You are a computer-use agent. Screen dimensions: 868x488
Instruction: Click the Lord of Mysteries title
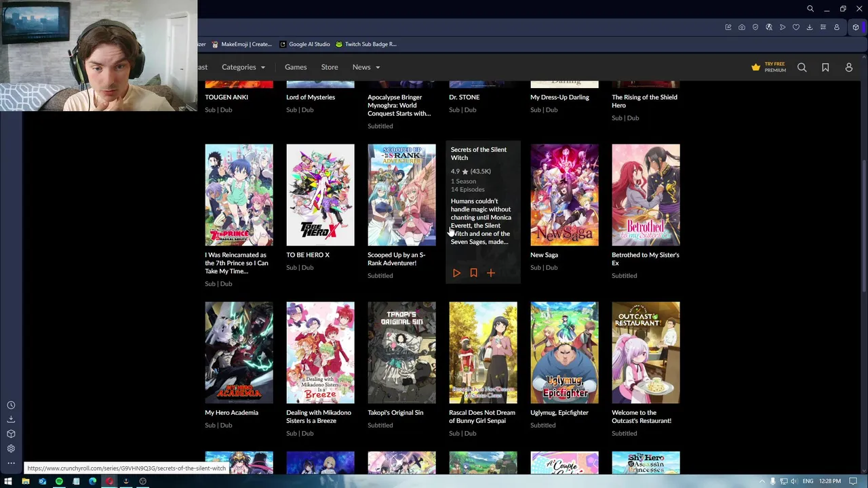click(311, 97)
